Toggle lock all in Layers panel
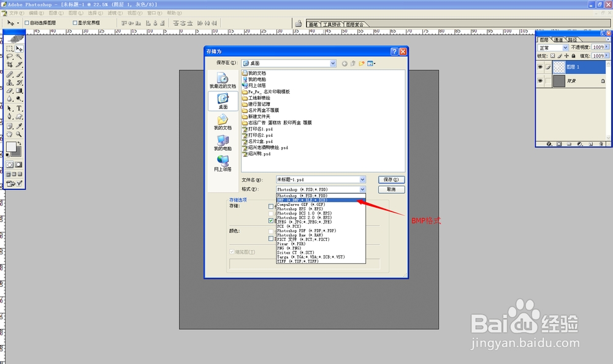613x364 pixels. pos(574,56)
